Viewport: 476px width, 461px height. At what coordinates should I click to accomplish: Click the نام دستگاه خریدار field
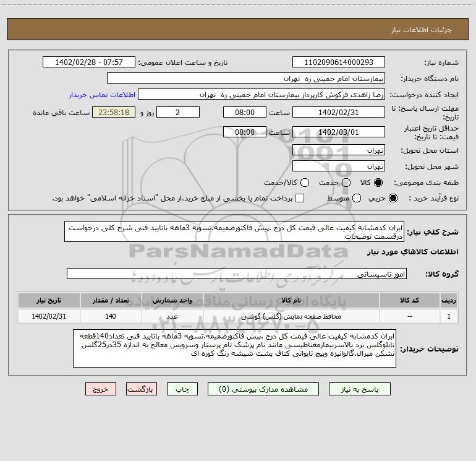click(246, 79)
